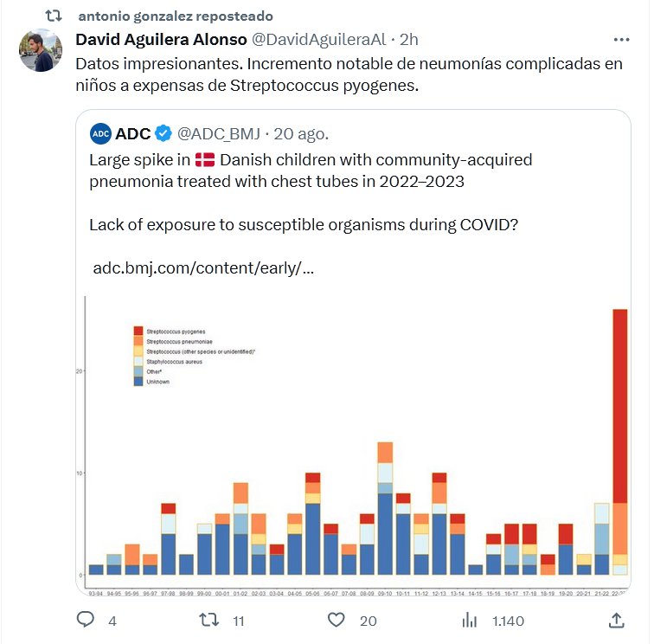Image resolution: width=654 pixels, height=644 pixels.
Task: Click the quoted tweet text about Danish children
Action: (x=310, y=171)
